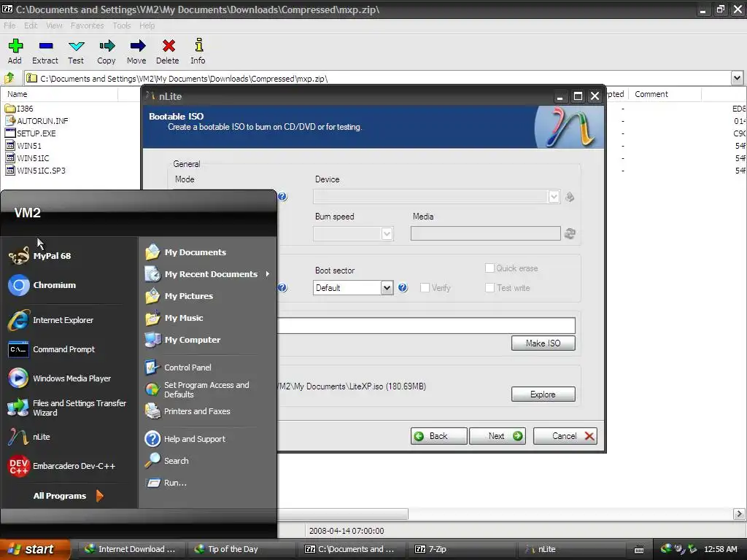The width and height of the screenshot is (747, 560).
Task: Click the Media text field
Action: coord(485,233)
